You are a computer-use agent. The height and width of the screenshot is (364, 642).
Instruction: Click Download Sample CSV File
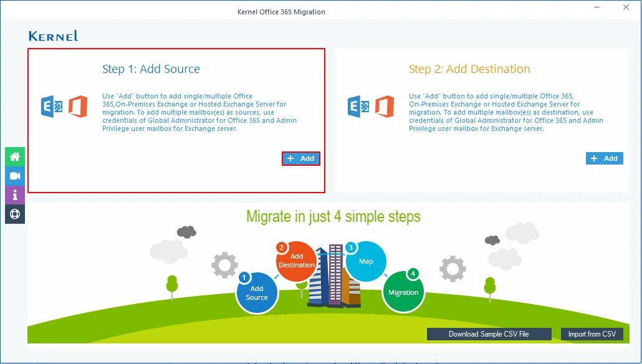tap(489, 334)
